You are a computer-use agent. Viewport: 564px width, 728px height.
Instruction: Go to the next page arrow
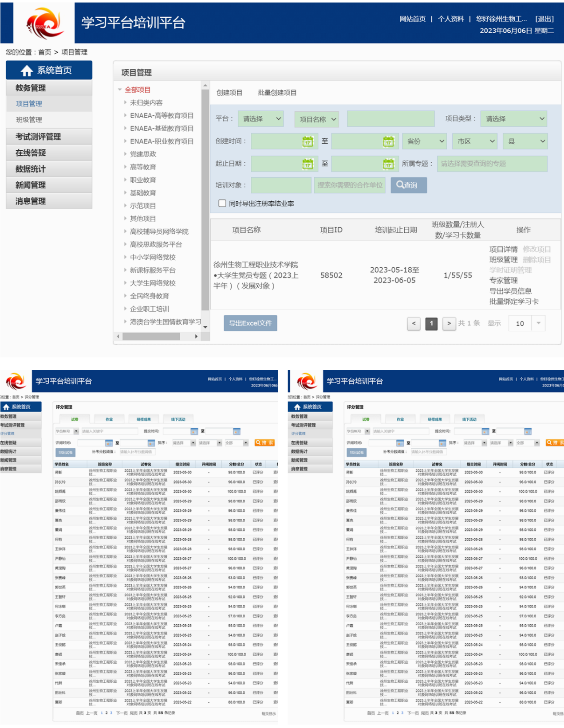(449, 324)
